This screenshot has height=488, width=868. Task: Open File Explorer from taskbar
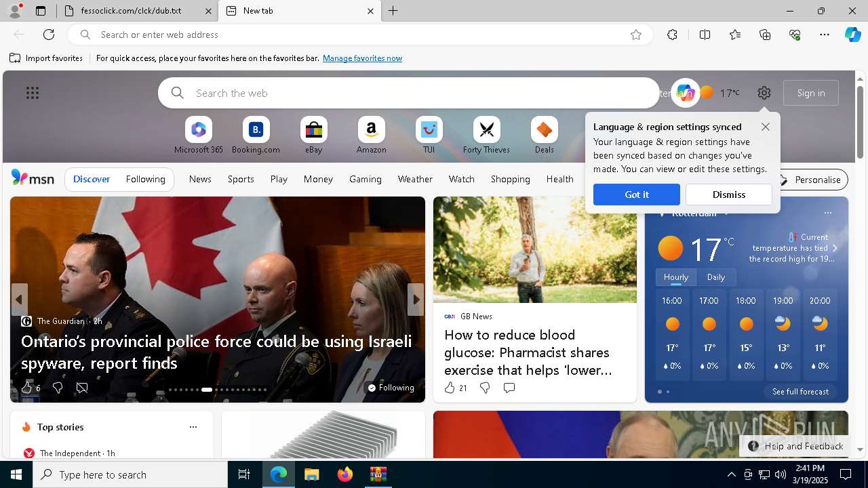click(x=311, y=474)
